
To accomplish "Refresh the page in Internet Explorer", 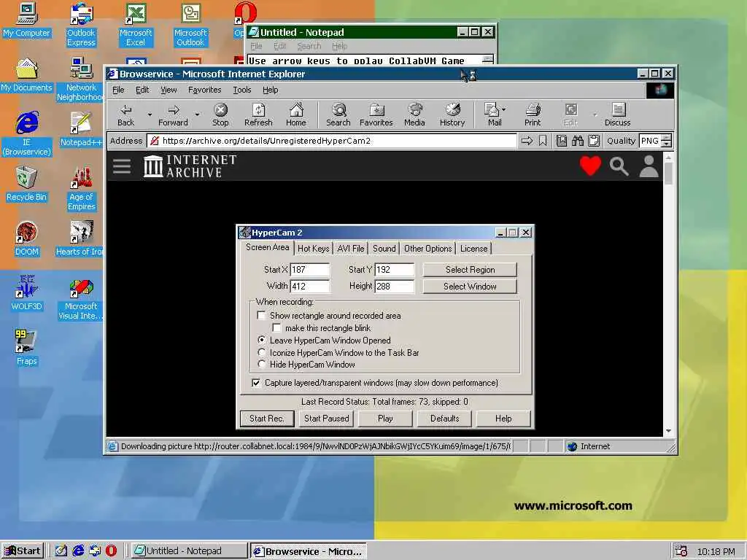I will pyautogui.click(x=258, y=115).
